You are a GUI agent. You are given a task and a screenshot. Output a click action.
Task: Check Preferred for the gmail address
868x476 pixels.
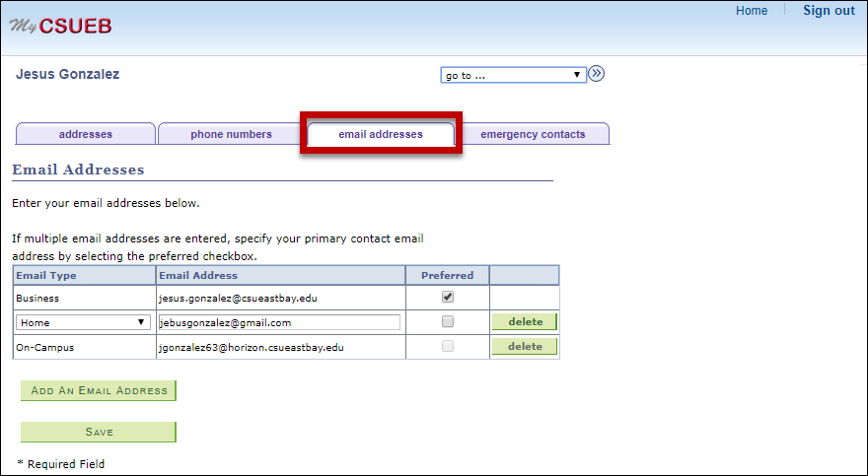[x=447, y=321]
